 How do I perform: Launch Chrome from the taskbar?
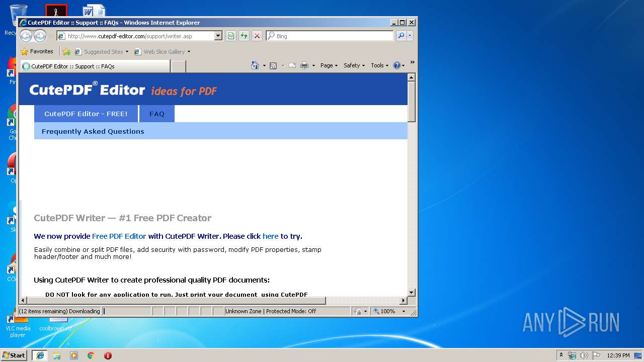pyautogui.click(x=91, y=355)
